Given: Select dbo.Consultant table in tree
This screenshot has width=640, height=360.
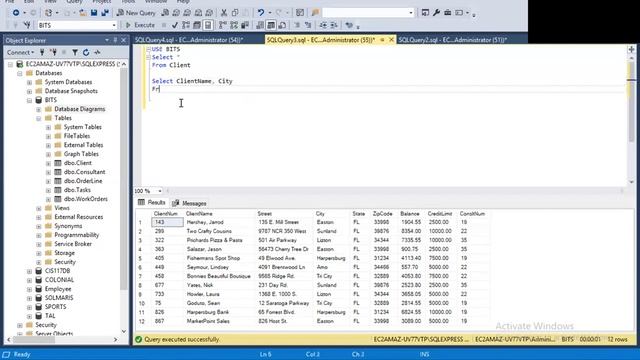Looking at the screenshot, I should (x=84, y=172).
